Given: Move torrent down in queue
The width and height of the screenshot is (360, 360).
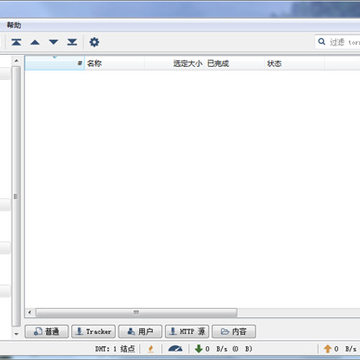Looking at the screenshot, I should [54, 42].
